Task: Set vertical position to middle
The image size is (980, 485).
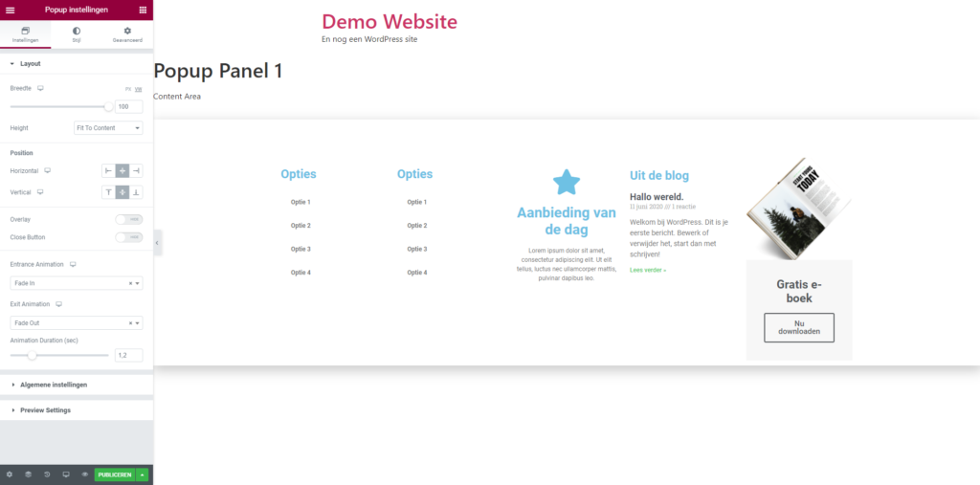Action: click(x=122, y=192)
